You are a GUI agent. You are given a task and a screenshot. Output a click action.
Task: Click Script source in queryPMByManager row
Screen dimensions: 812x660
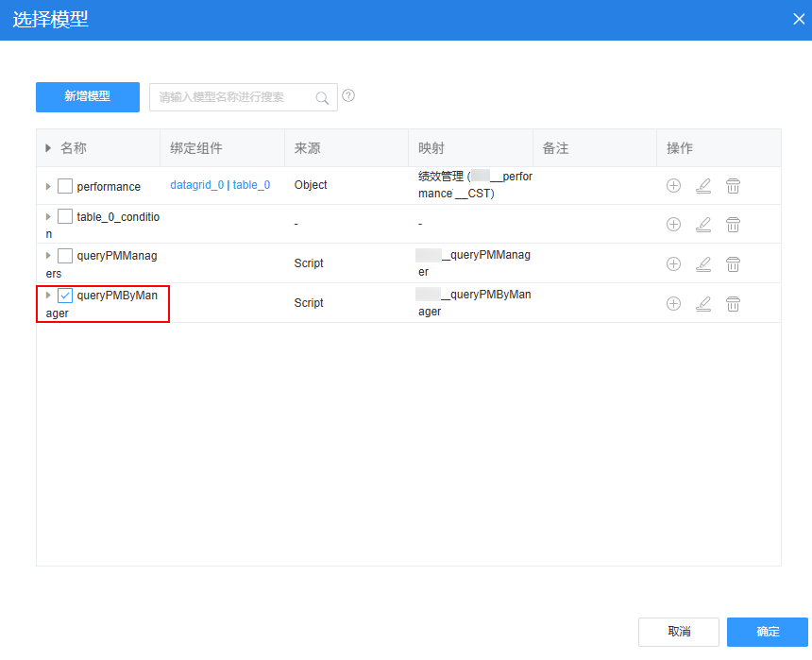[309, 303]
